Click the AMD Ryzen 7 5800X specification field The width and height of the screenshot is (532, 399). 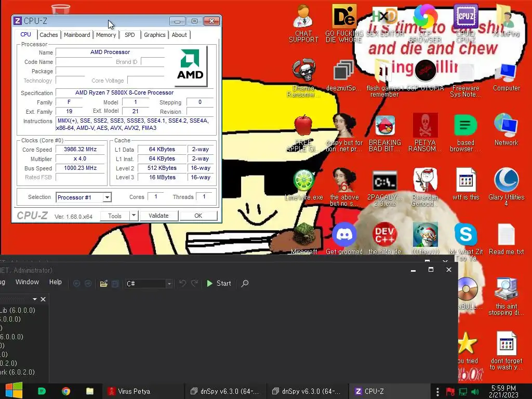pyautogui.click(x=135, y=92)
